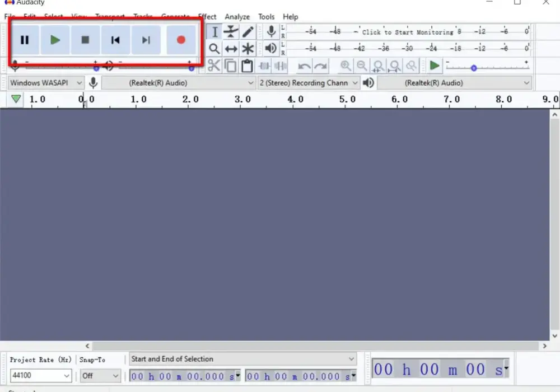The image size is (560, 392).
Task: Open the 2 (Stereo) Recording Channels dropdown
Action: 308,83
